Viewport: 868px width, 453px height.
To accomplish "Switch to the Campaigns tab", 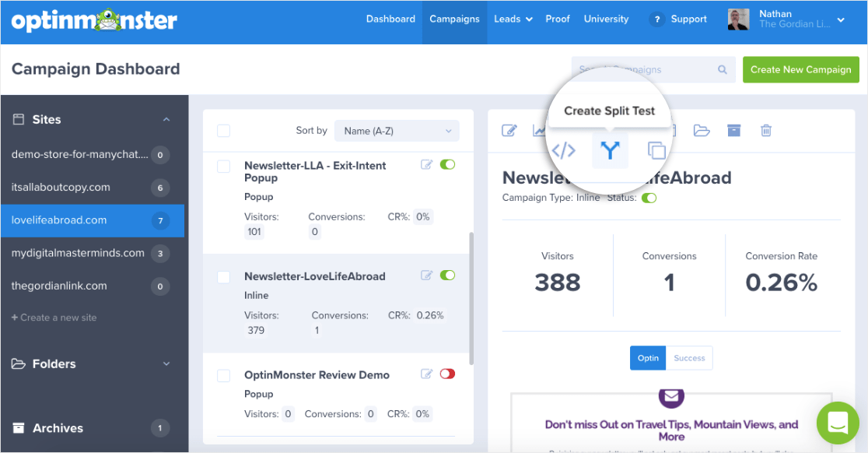I will (454, 19).
